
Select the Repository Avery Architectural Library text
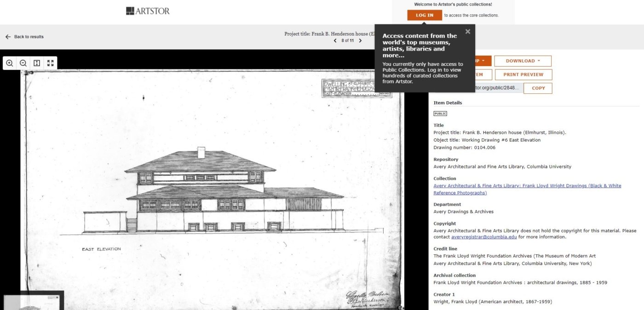[502, 166]
